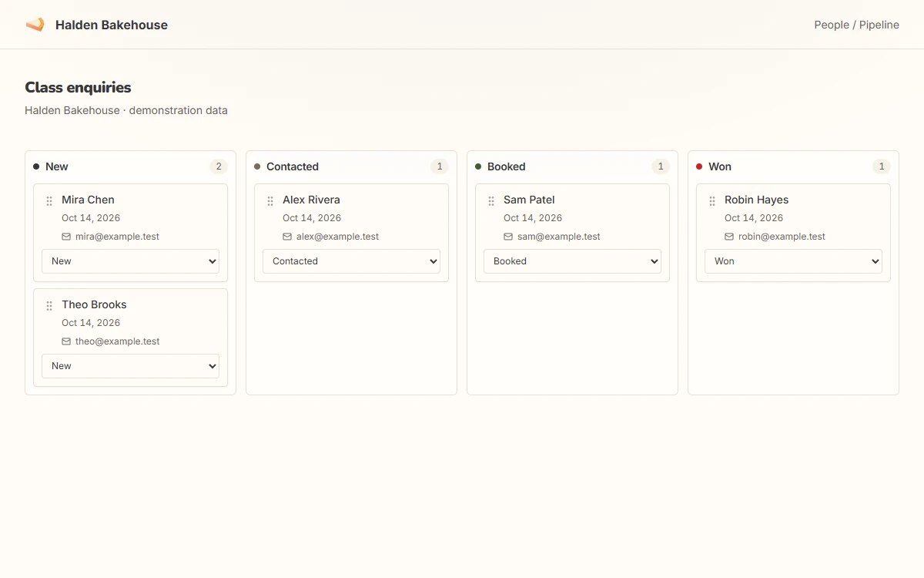The image size is (924, 578).
Task: Select the Theo Brooks name
Action: pos(94,304)
